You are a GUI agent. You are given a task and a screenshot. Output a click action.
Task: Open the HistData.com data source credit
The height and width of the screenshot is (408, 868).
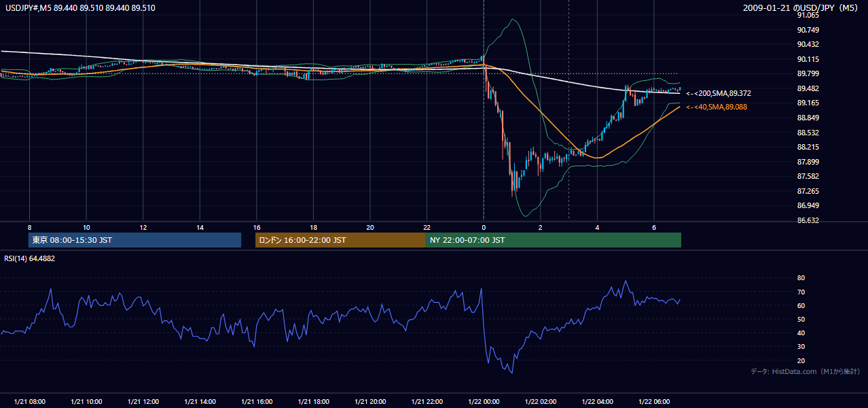806,371
